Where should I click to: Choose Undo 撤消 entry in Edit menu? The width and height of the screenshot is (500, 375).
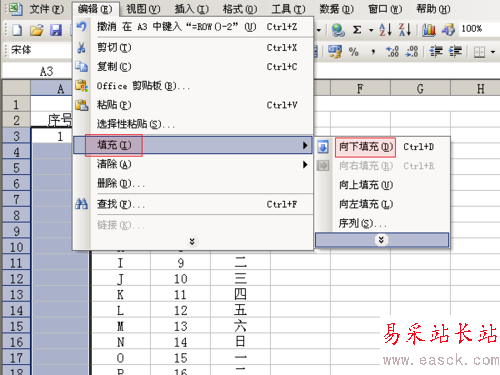point(193,27)
